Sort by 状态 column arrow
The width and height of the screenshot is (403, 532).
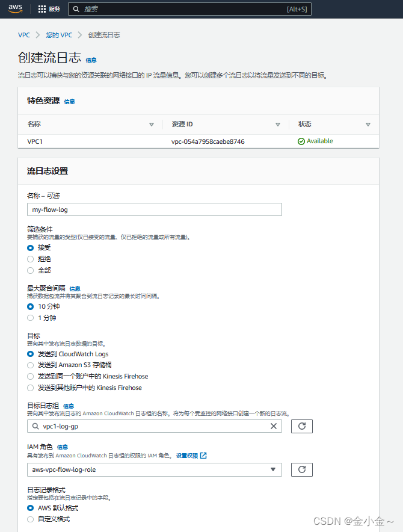[368, 125]
